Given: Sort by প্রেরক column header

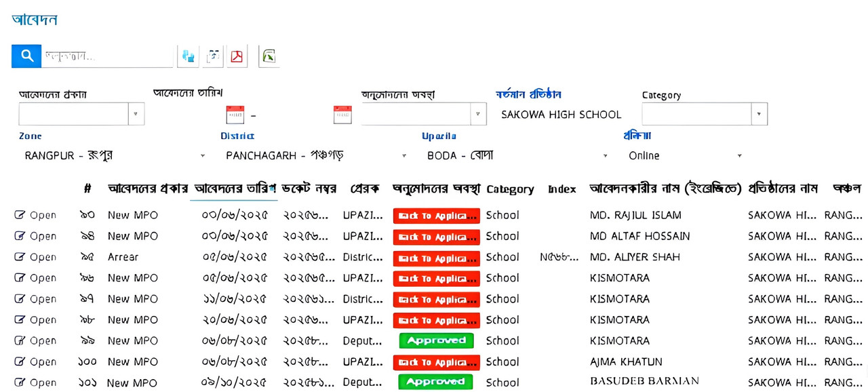Looking at the screenshot, I should (x=365, y=189).
